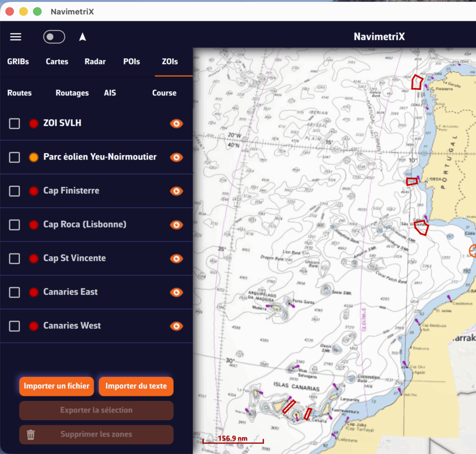Click the red color dot for Cap Finisterre
The width and height of the screenshot is (476, 454).
[x=33, y=191]
